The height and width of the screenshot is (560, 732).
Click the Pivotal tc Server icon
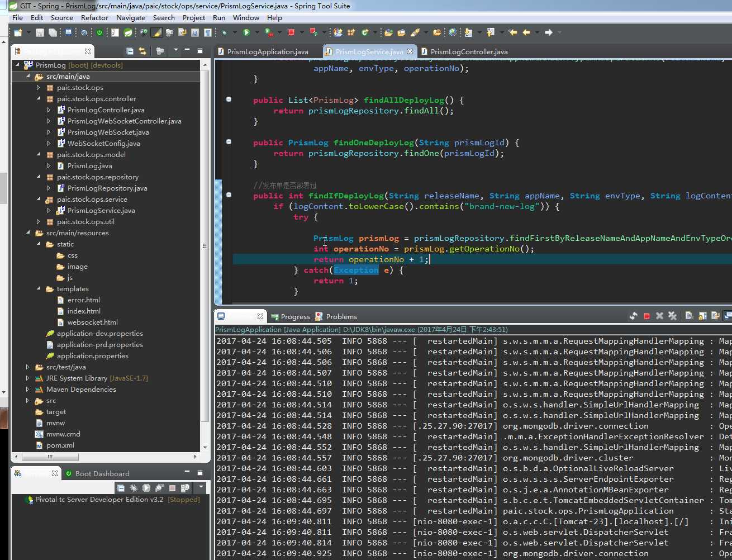coord(30,500)
